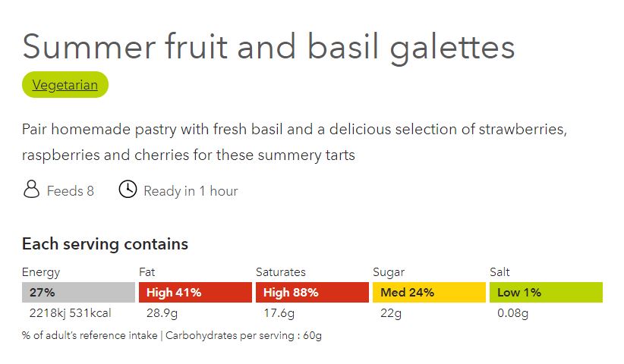Click the 28.9g fat amount

pos(162,313)
